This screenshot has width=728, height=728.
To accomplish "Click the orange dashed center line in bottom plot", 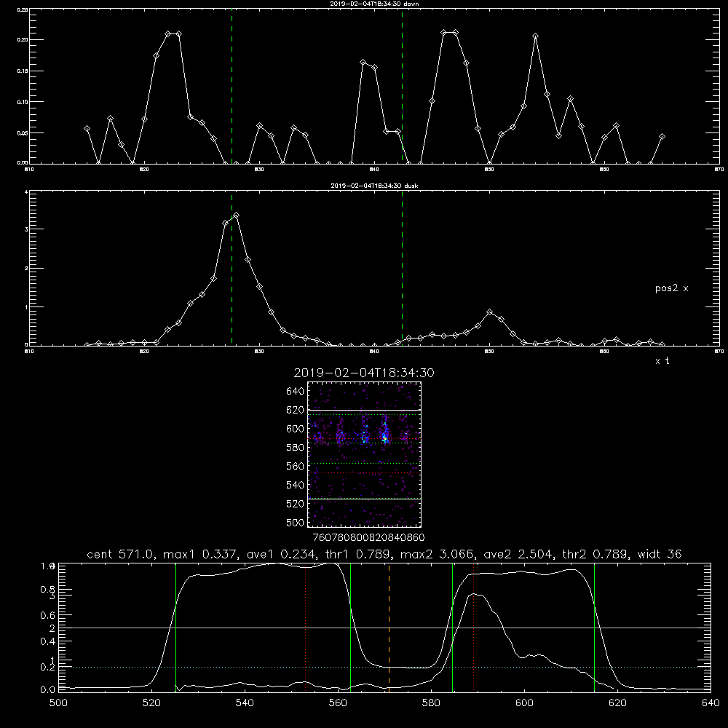I will 389,627.
